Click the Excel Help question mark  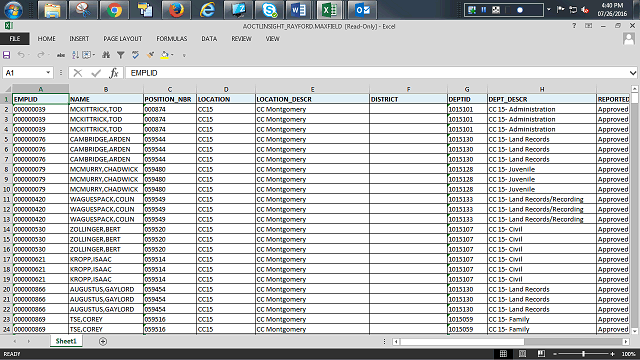coord(574,26)
